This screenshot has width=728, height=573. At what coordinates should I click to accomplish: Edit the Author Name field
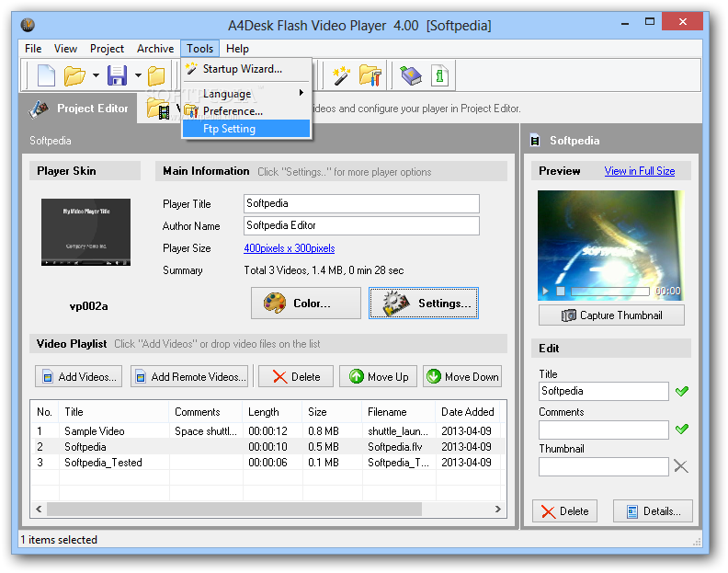361,225
